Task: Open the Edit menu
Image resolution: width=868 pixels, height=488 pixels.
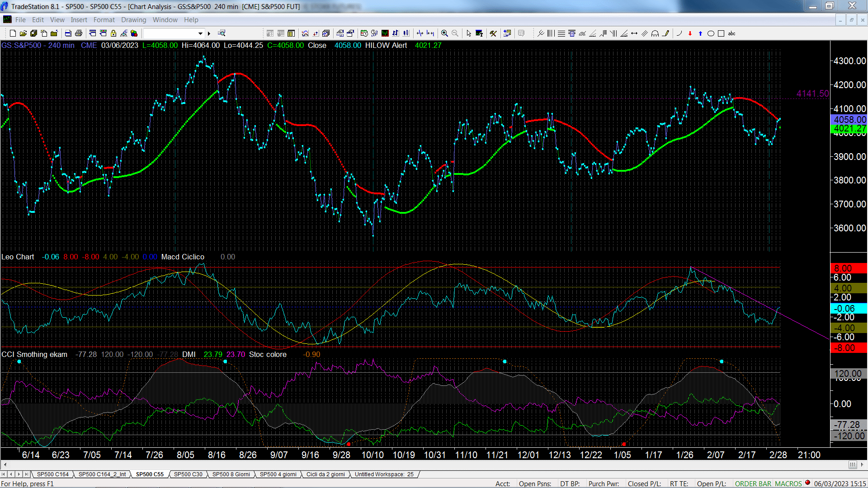Action: [x=38, y=20]
